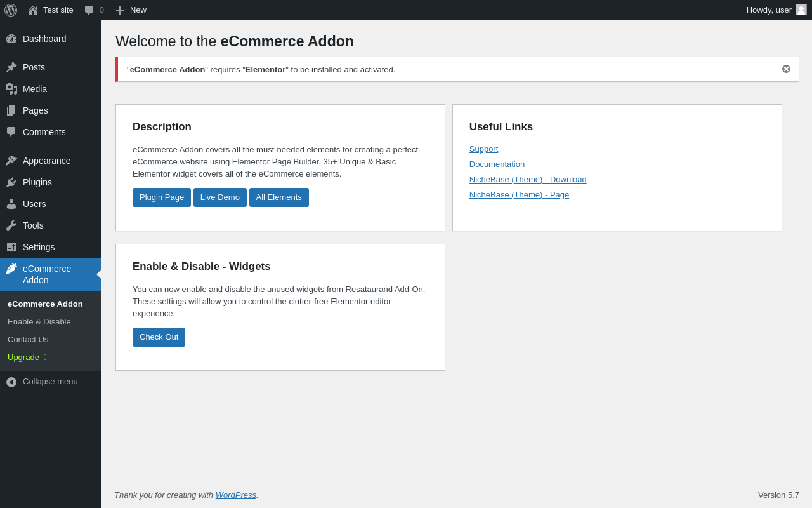Click the Settings sliders icon

(x=11, y=247)
